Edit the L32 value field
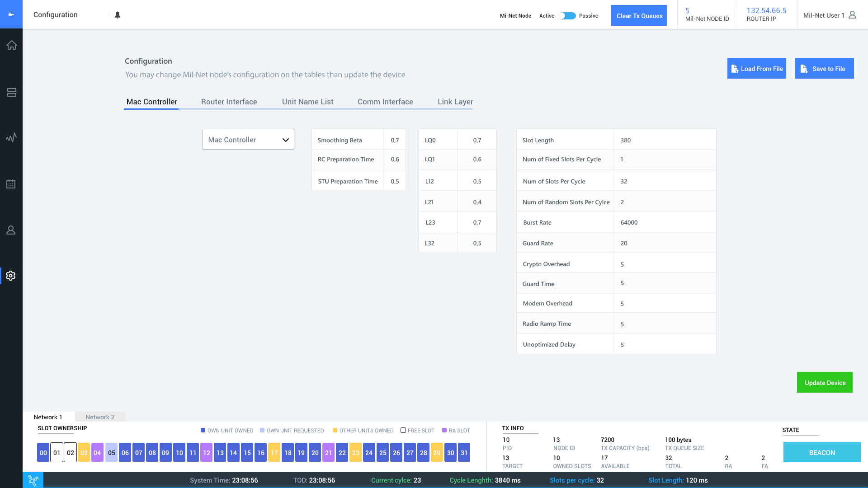The width and height of the screenshot is (868, 488). pos(477,243)
